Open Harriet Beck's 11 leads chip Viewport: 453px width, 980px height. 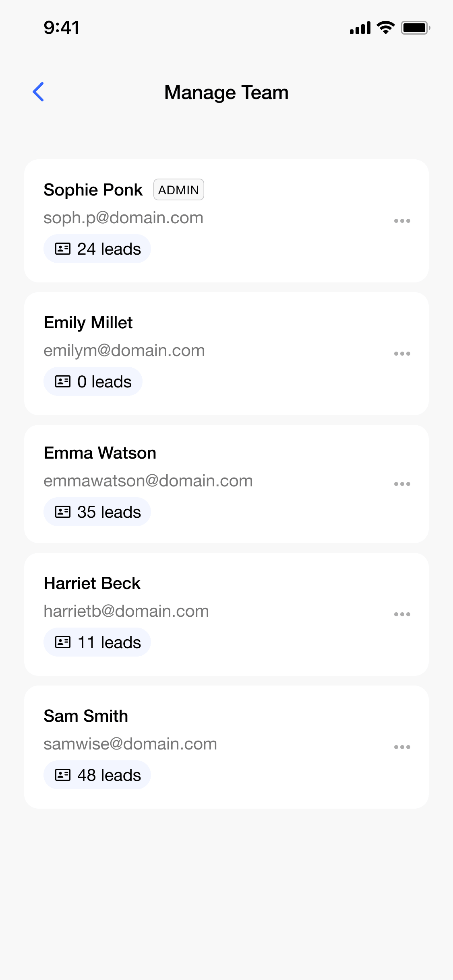click(x=97, y=642)
